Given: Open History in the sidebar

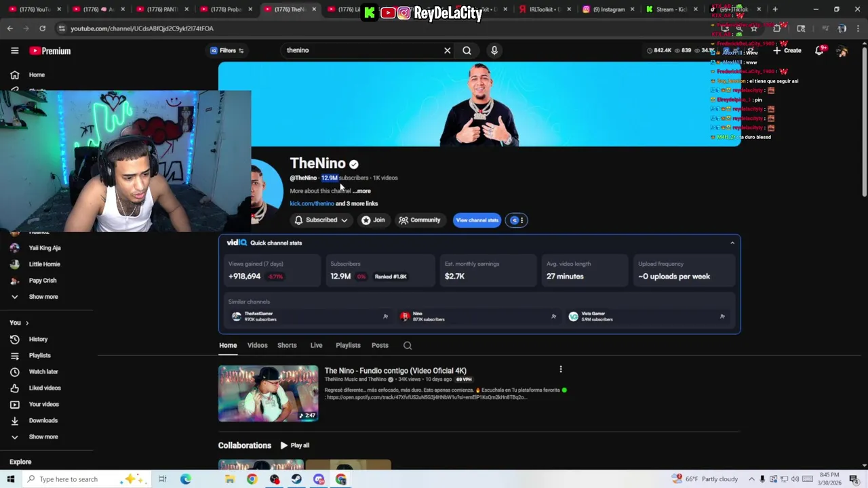Looking at the screenshot, I should (38, 339).
